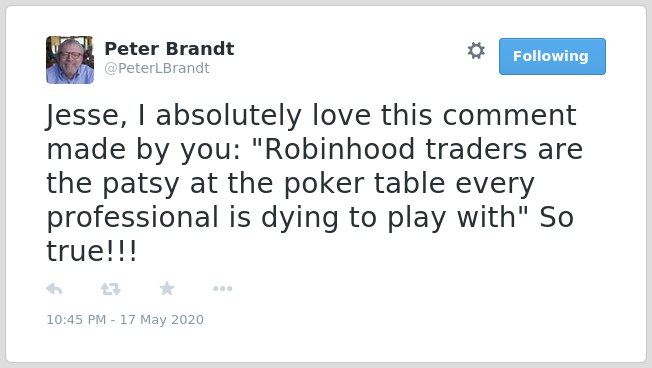Open the three-dots more options menu
Image resolution: width=652 pixels, height=368 pixels.
222,289
